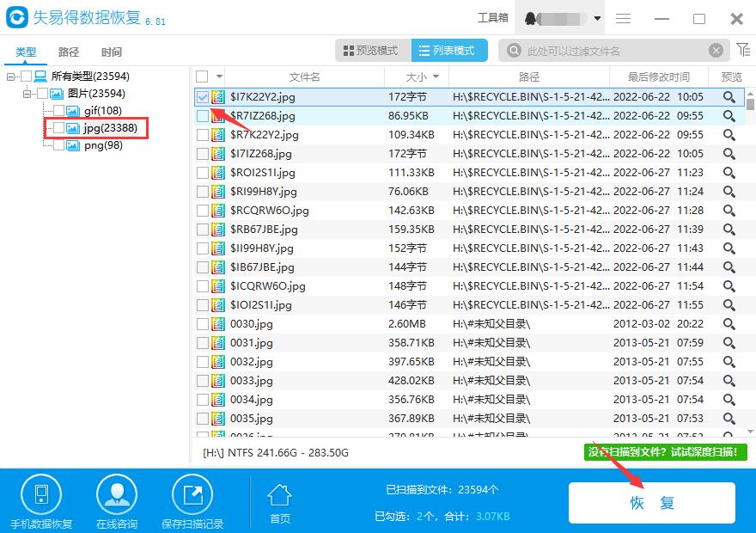The width and height of the screenshot is (756, 533).
Task: Click scrollbar up arrow in file list
Action: point(750,93)
